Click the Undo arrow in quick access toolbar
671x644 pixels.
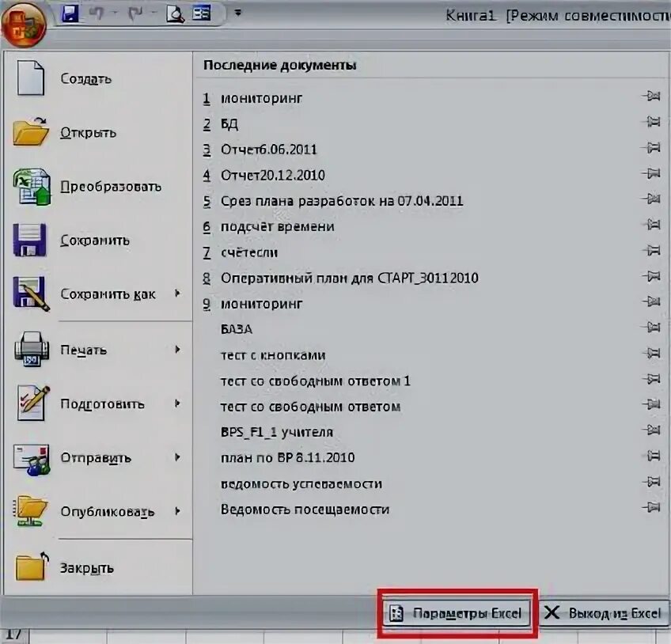[x=97, y=13]
